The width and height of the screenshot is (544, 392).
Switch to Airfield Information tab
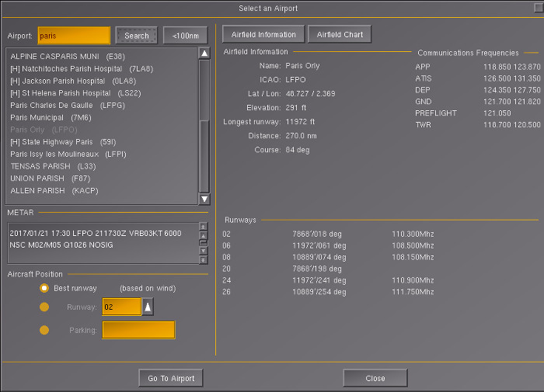pyautogui.click(x=263, y=35)
